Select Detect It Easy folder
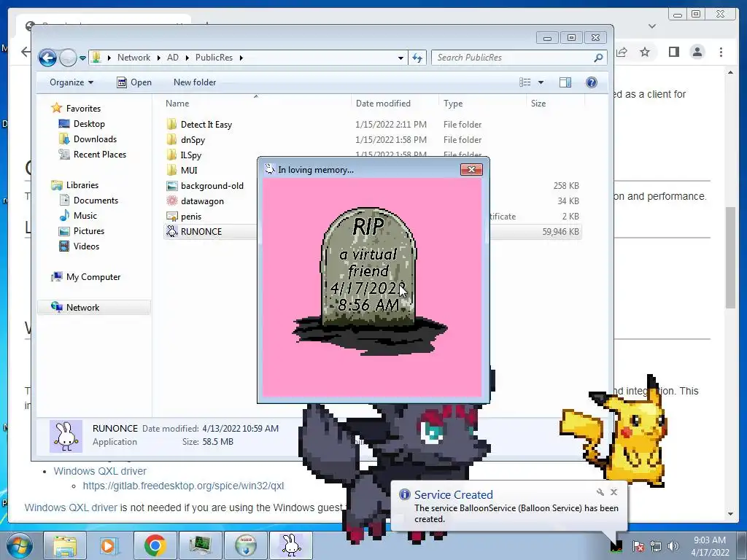Viewport: 747px width, 560px height. point(206,124)
